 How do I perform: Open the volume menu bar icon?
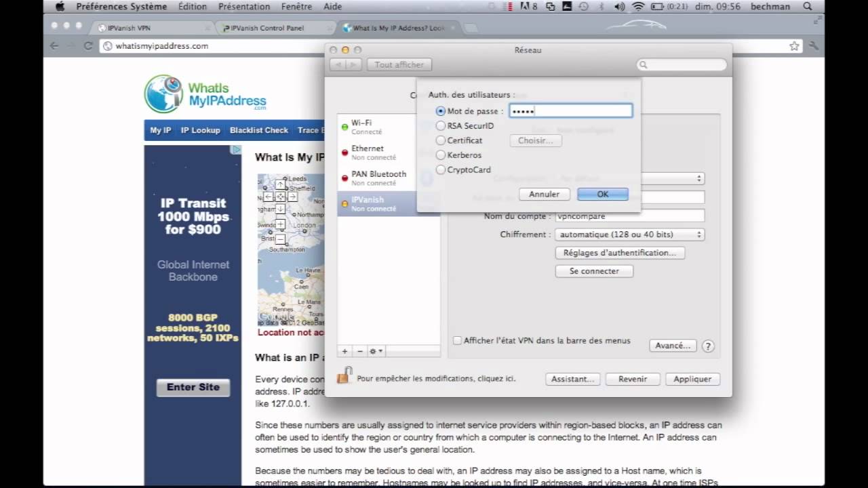point(619,7)
